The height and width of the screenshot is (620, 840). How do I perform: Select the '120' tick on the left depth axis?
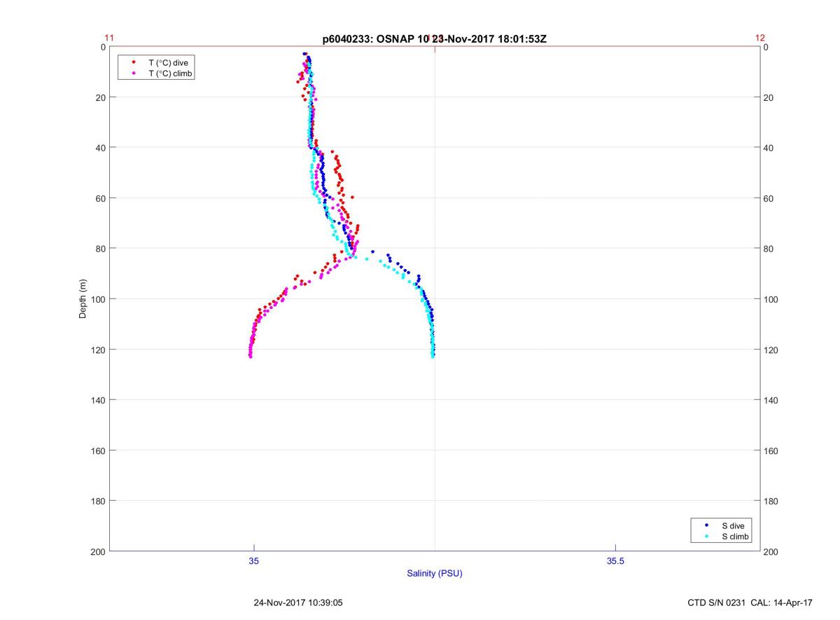tap(98, 350)
